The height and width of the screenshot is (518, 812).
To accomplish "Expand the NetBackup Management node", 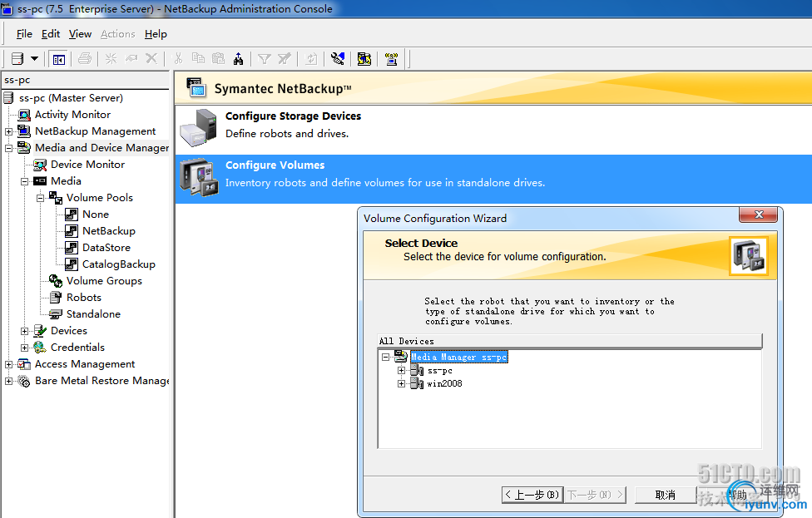I will click(x=9, y=132).
